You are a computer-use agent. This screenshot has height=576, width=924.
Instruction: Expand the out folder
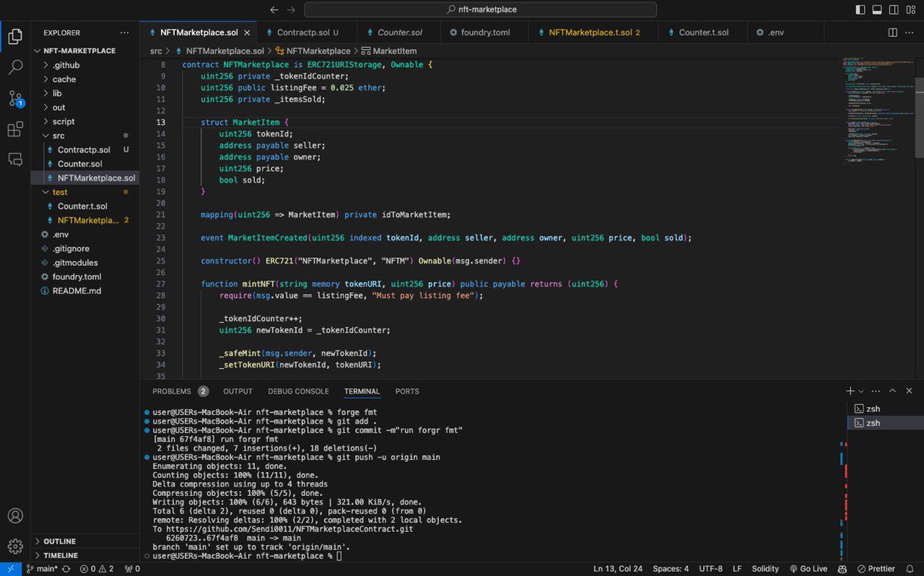[x=59, y=108]
